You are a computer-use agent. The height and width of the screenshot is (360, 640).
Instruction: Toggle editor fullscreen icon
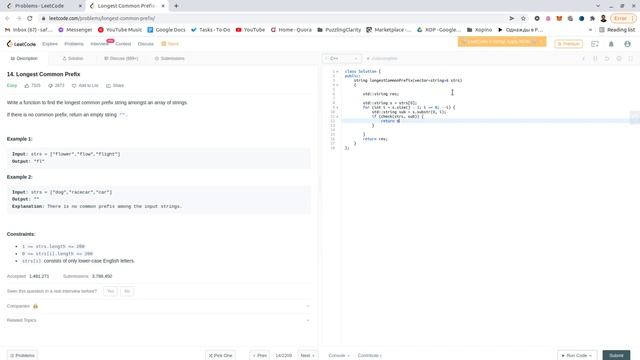631,59
